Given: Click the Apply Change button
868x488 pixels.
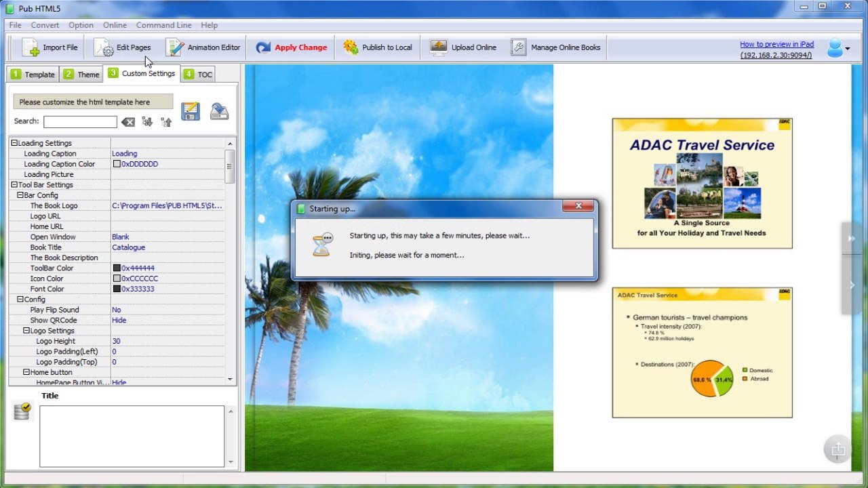Looking at the screenshot, I should 292,47.
